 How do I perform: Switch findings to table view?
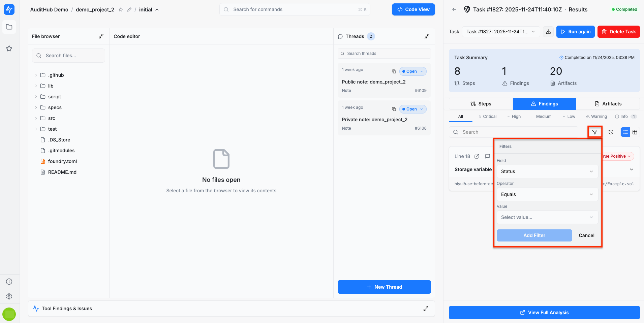click(x=635, y=132)
